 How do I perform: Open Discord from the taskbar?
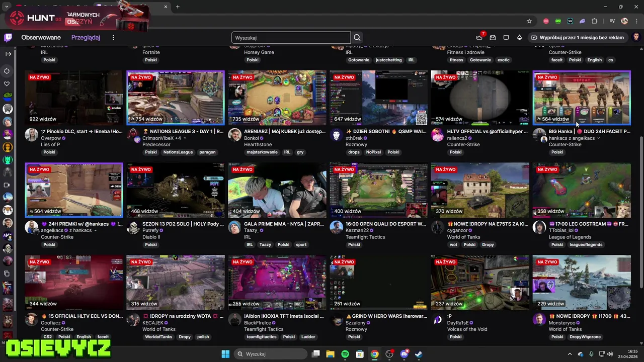click(404, 354)
